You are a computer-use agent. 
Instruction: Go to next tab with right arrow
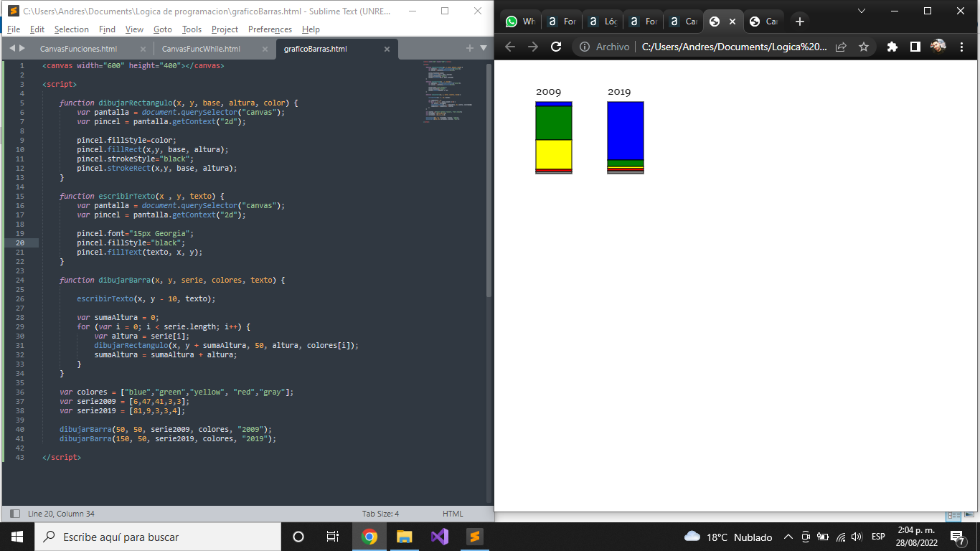[x=22, y=48]
